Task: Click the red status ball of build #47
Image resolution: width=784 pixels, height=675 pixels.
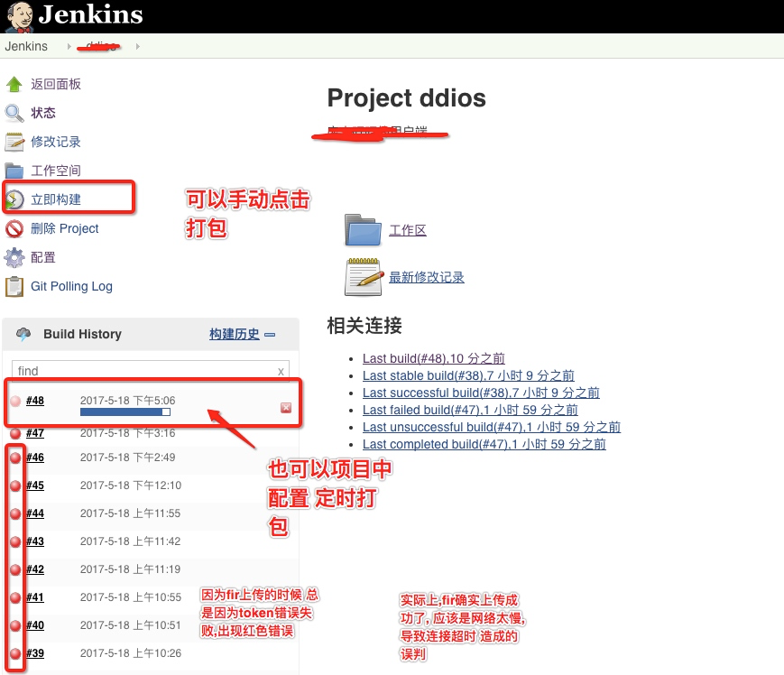Action: 15,433
